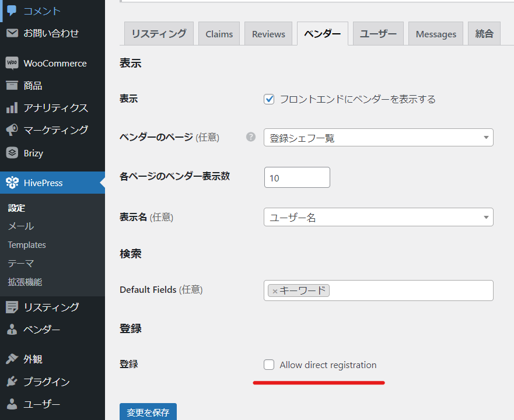
Task: Open the Messages tab
Action: (436, 34)
